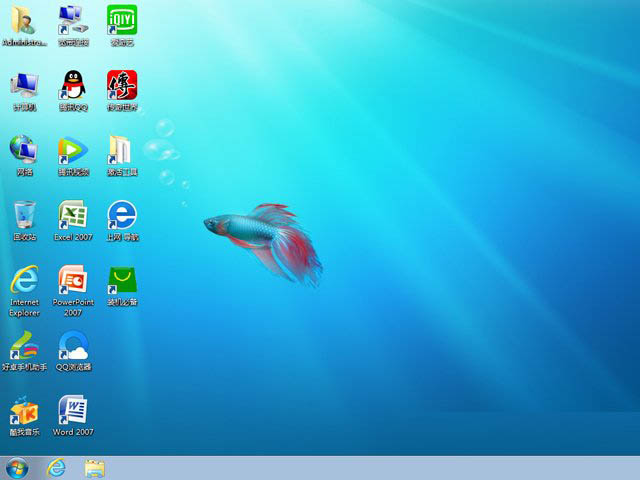This screenshot has height=480, width=640.
Task: Click the iQIYI desktop shortcut
Action: pyautogui.click(x=121, y=20)
